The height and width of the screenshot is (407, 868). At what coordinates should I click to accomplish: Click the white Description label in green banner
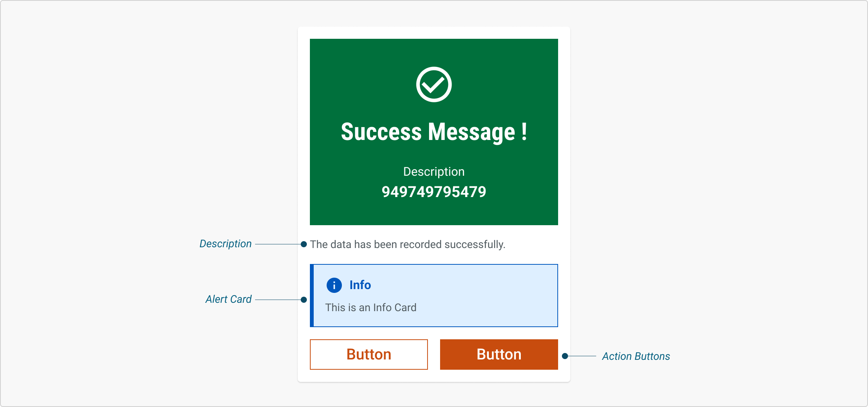click(x=434, y=172)
